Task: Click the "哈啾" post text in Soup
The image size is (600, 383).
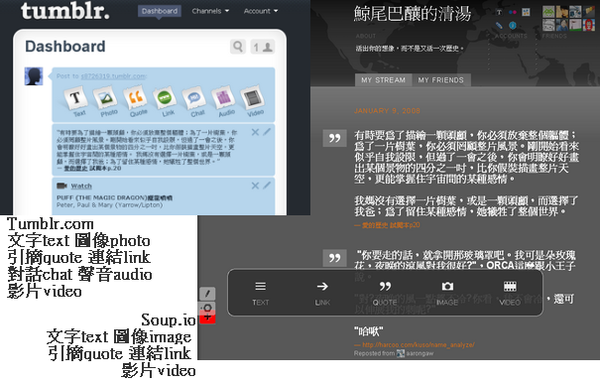Action: point(368,331)
